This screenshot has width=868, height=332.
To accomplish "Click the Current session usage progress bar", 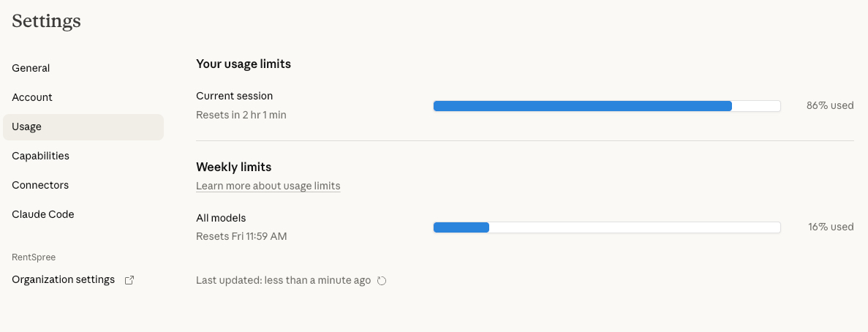I will click(607, 106).
